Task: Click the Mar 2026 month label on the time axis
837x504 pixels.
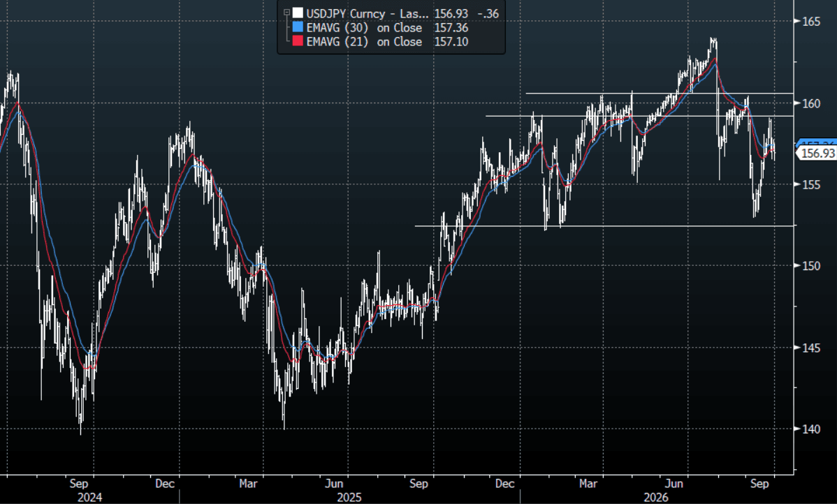Action: (x=588, y=484)
